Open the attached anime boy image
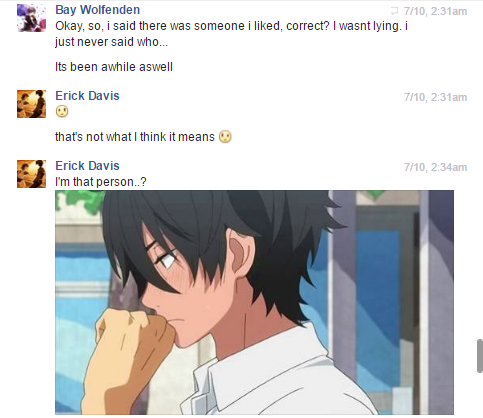This screenshot has width=483, height=418. 254,302
